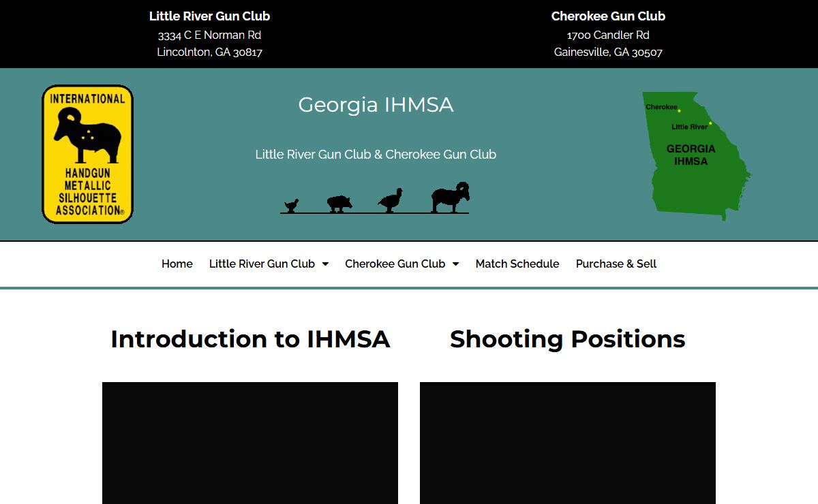Image resolution: width=818 pixels, height=504 pixels.
Task: Select the Lincolnton, GA 30817 text
Action: pos(209,52)
